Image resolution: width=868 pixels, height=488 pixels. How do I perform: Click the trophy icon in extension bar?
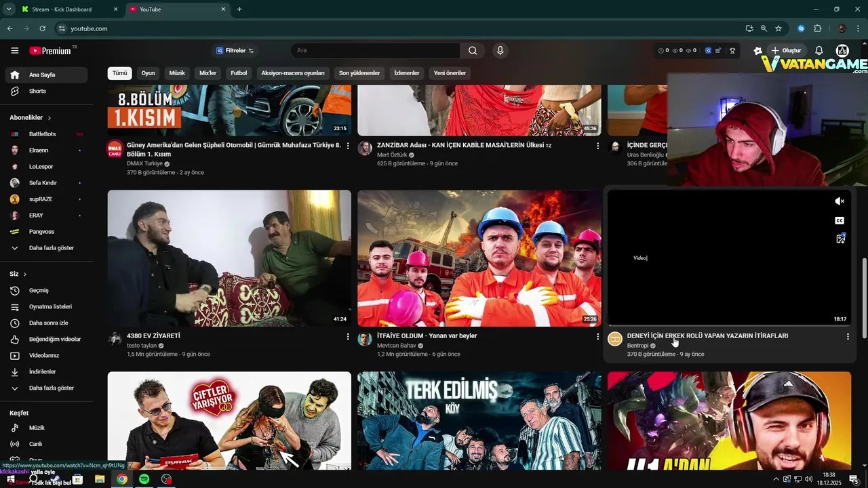(732, 51)
